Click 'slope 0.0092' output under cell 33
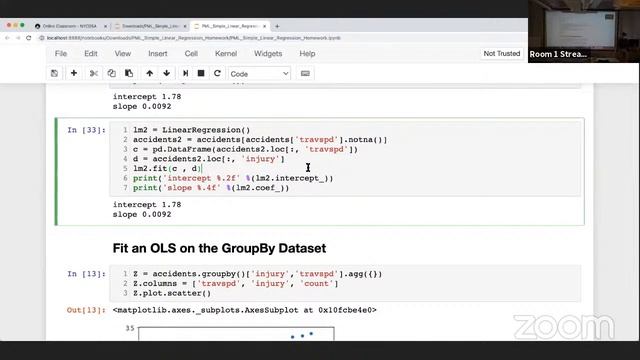The width and height of the screenshot is (640, 360). click(x=142, y=214)
